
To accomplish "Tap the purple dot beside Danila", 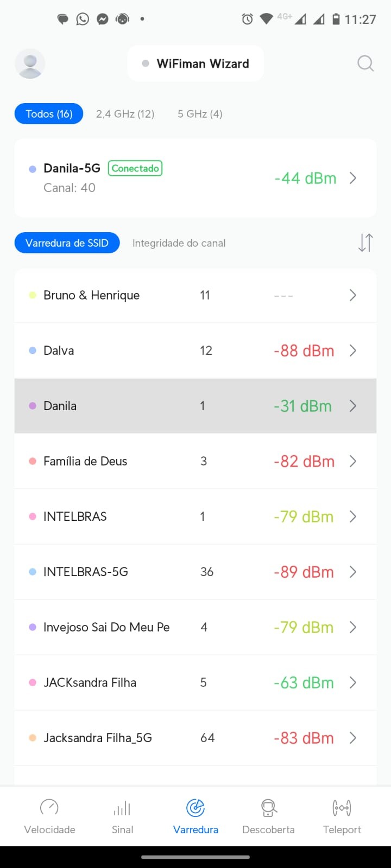I will point(33,406).
